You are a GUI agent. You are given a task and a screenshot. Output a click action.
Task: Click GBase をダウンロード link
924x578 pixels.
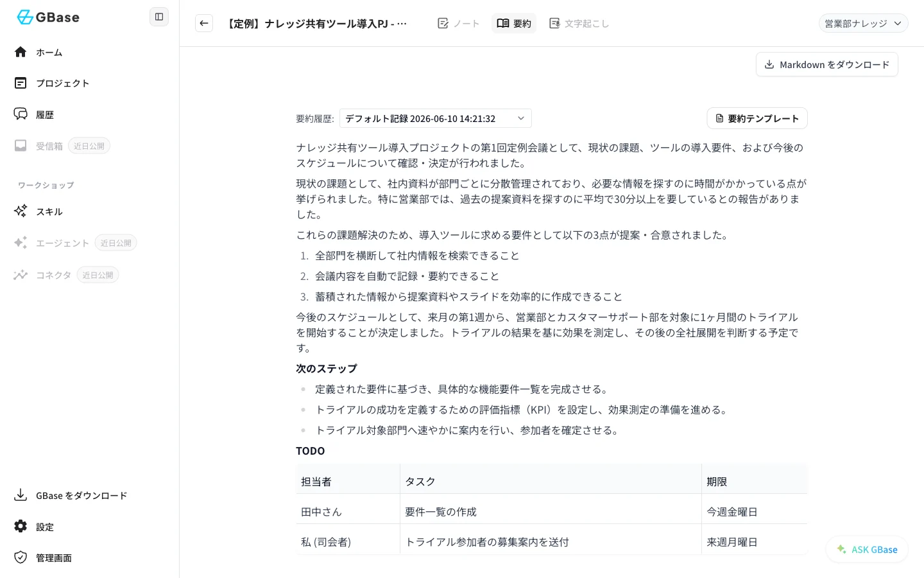(81, 495)
